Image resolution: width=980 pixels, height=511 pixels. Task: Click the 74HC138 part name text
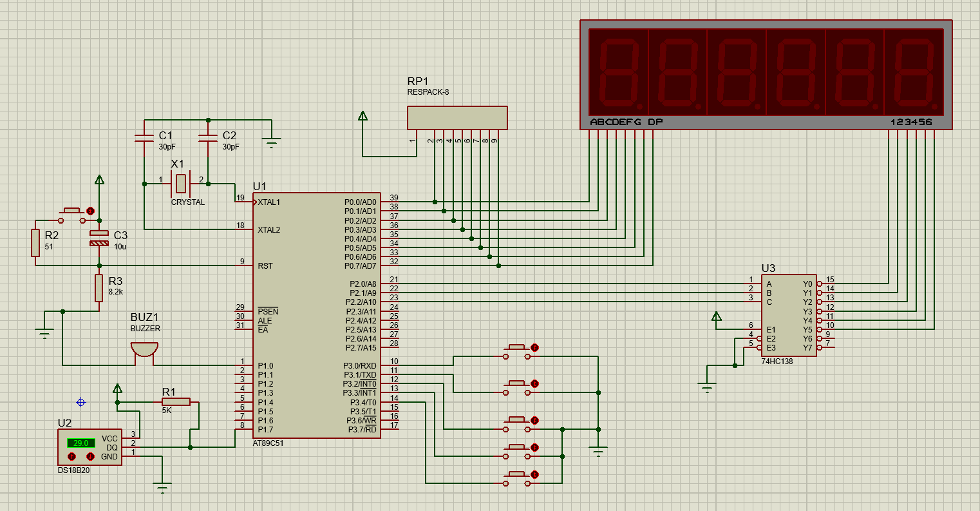[x=777, y=362]
